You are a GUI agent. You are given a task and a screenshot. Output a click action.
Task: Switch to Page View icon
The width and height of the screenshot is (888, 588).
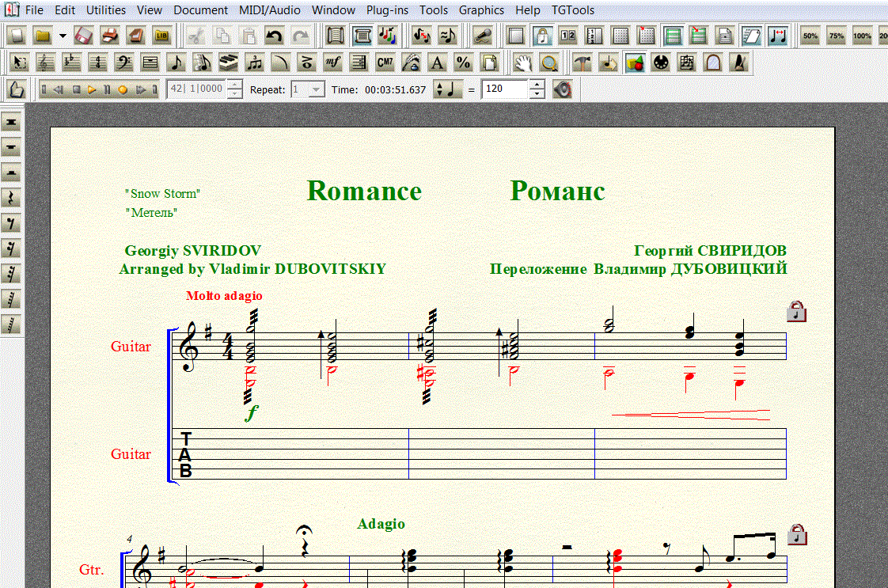362,36
